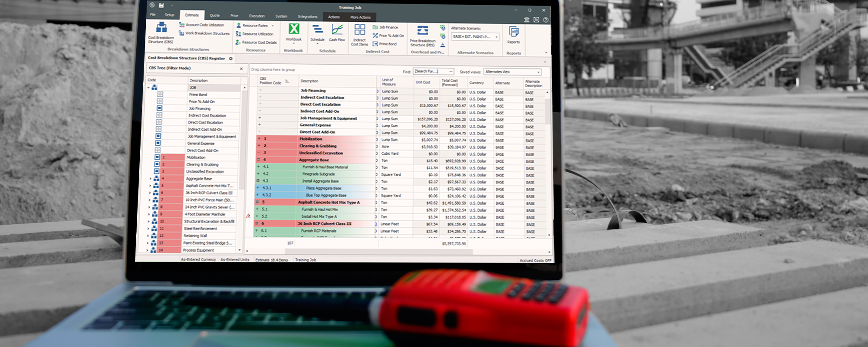Toggle As-Entered Units in status bar
Screen dimensions: 868x347
tap(235, 259)
